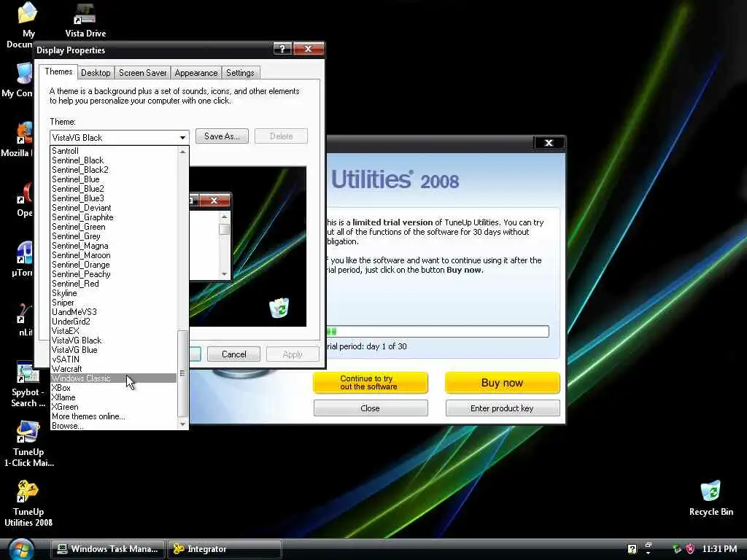Click Continue to try out the software
This screenshot has height=560, width=747.
370,382
